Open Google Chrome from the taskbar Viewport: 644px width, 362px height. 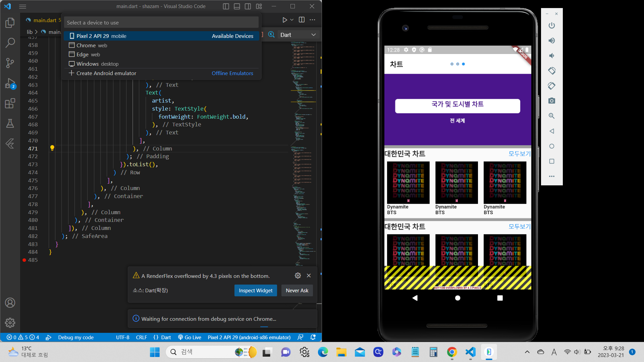pos(452,352)
